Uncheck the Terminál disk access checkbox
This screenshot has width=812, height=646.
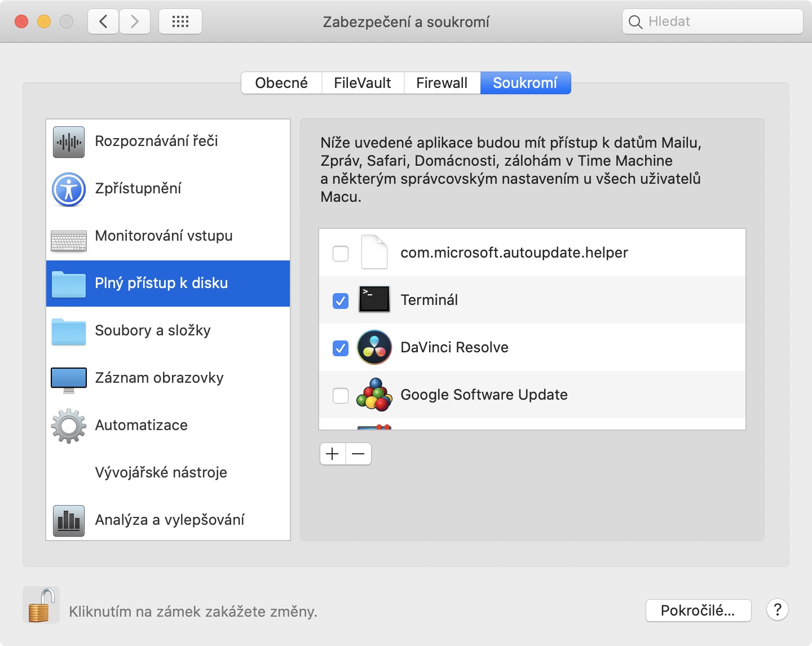coord(341,301)
